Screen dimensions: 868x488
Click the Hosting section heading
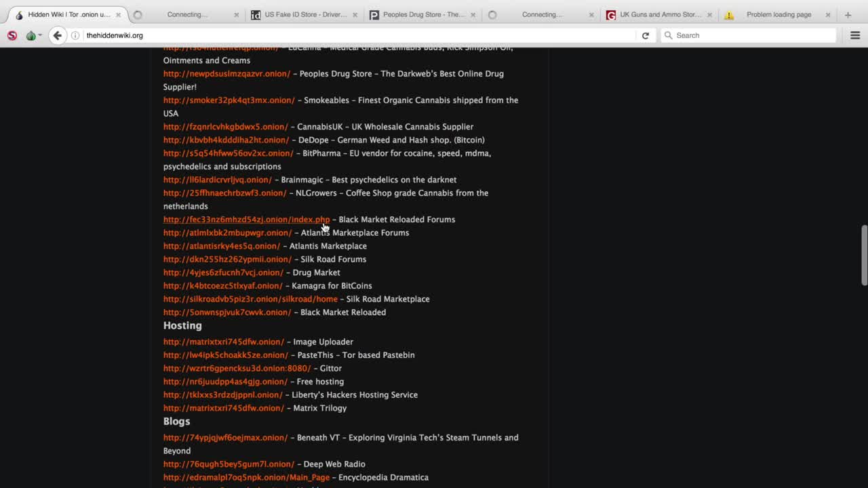182,326
